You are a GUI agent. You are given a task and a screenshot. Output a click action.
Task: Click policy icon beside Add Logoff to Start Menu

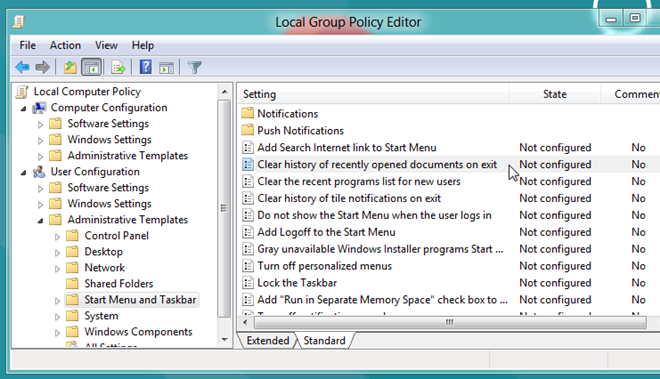[x=248, y=232]
